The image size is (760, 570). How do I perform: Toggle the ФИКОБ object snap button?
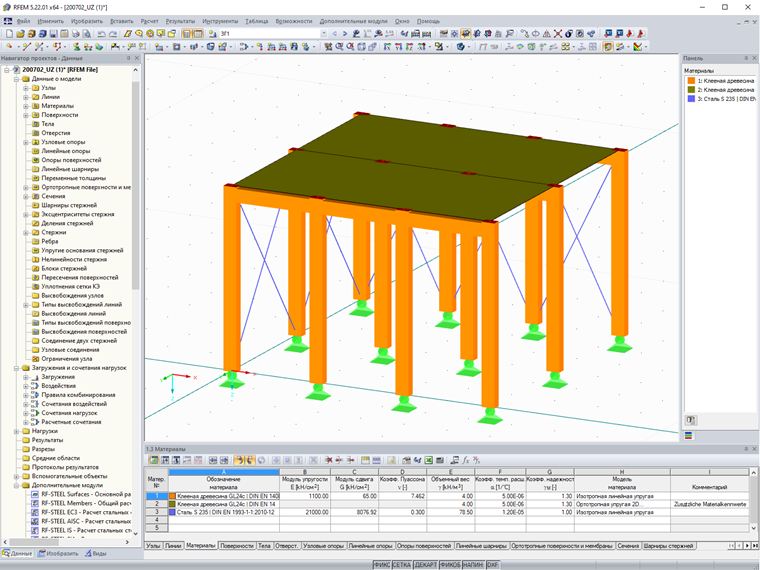pyautogui.click(x=450, y=565)
